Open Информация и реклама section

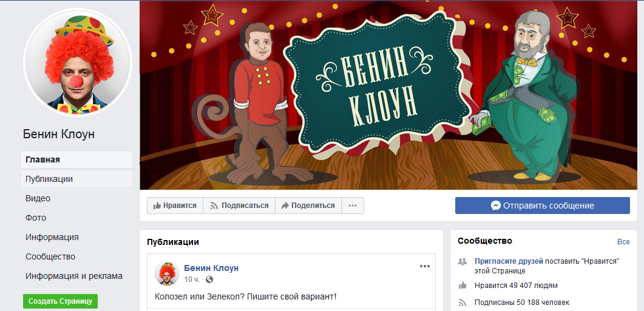[74, 276]
